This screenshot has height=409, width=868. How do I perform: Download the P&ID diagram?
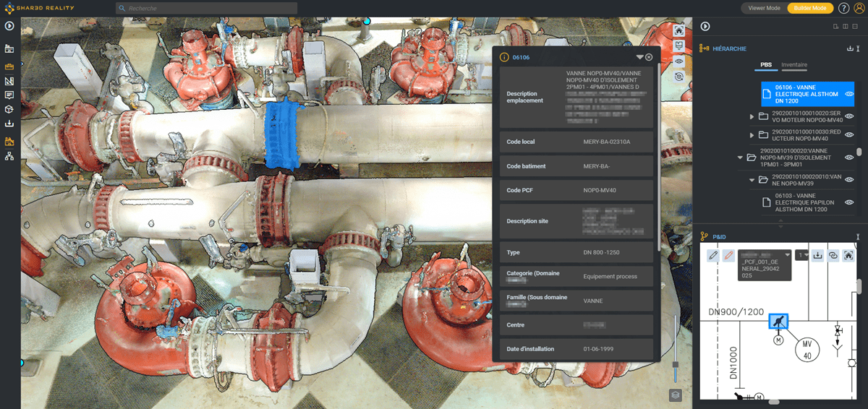[x=818, y=255]
